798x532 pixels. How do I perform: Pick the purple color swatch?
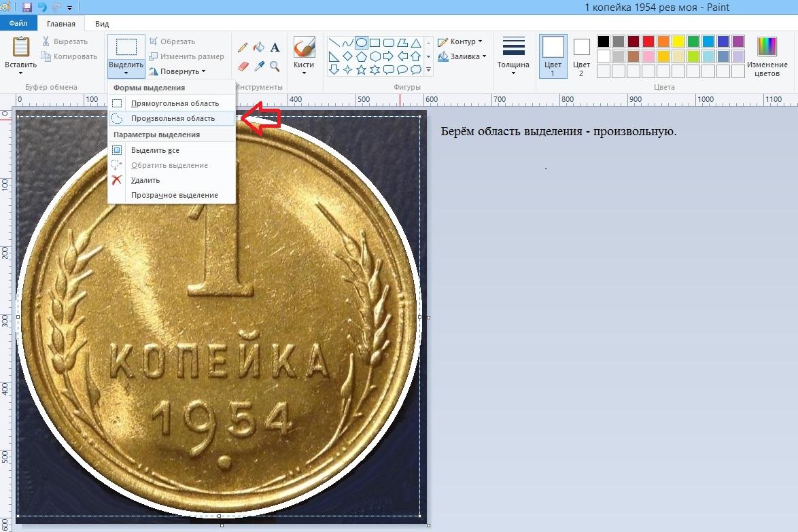point(738,41)
